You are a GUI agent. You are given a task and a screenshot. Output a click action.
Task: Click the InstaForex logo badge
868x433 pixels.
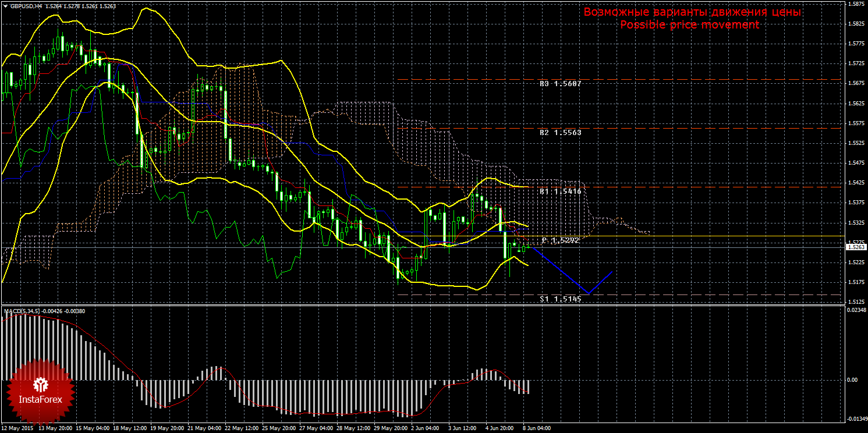click(40, 391)
